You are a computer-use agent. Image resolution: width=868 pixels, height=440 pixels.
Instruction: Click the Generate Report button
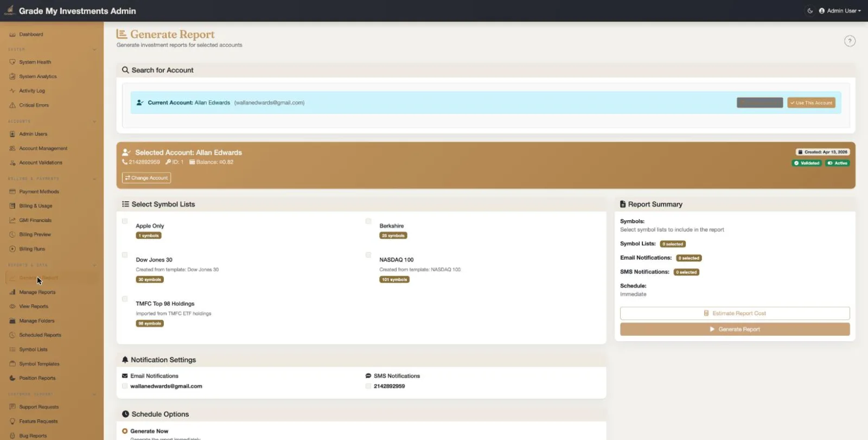coord(735,329)
